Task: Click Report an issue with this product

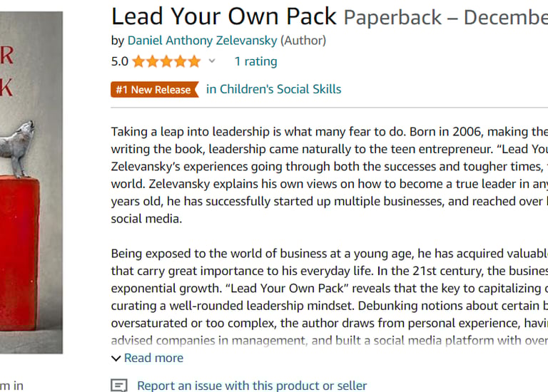Action: pos(251,386)
